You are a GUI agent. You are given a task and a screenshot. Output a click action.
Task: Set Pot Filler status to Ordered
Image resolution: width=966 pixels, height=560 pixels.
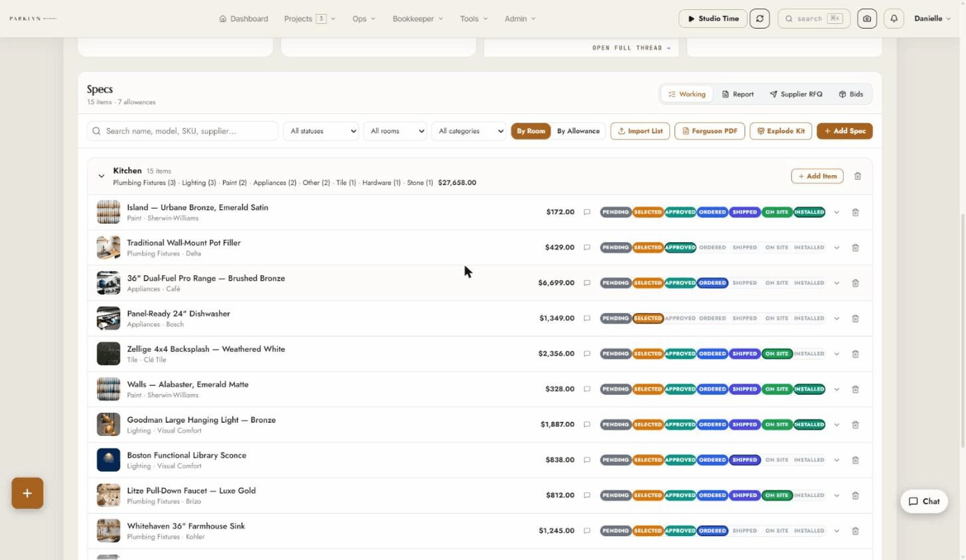[x=712, y=247]
